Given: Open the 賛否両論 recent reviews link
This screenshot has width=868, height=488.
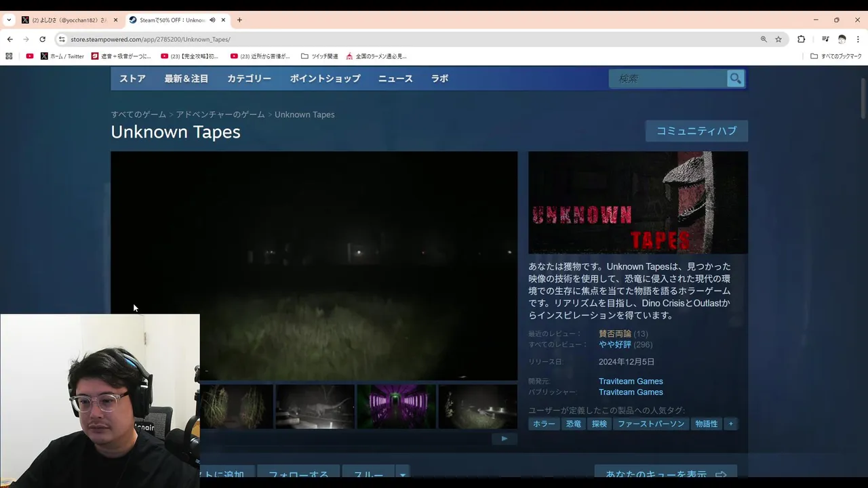Looking at the screenshot, I should tap(615, 333).
